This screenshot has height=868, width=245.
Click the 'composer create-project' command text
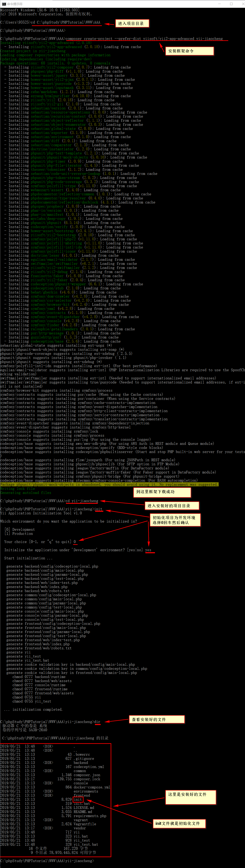pyautogui.click(x=144, y=39)
